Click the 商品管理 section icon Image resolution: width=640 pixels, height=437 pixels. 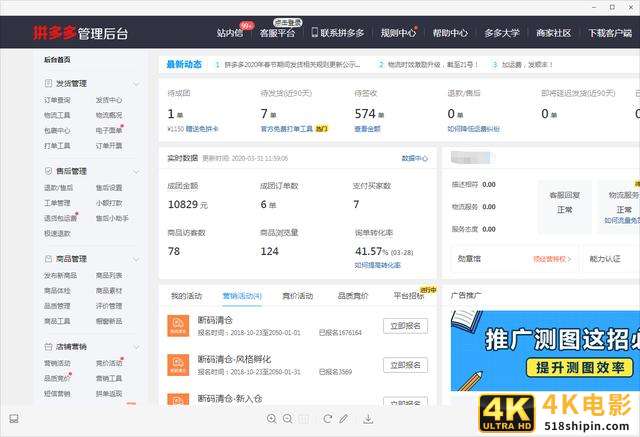(48, 259)
